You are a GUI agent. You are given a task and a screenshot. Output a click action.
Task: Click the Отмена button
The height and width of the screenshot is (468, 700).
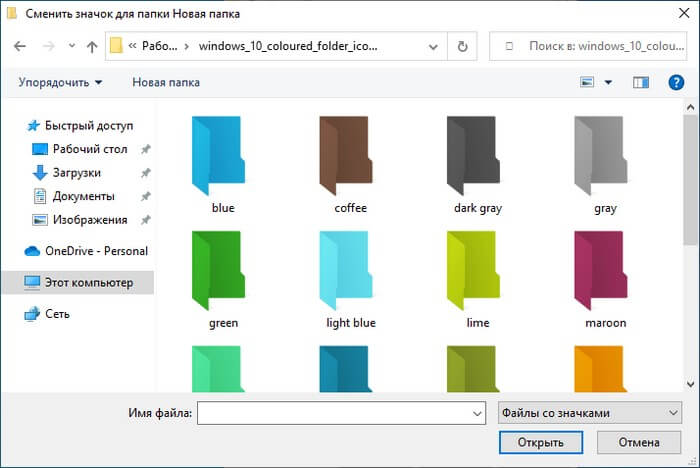[x=639, y=443]
